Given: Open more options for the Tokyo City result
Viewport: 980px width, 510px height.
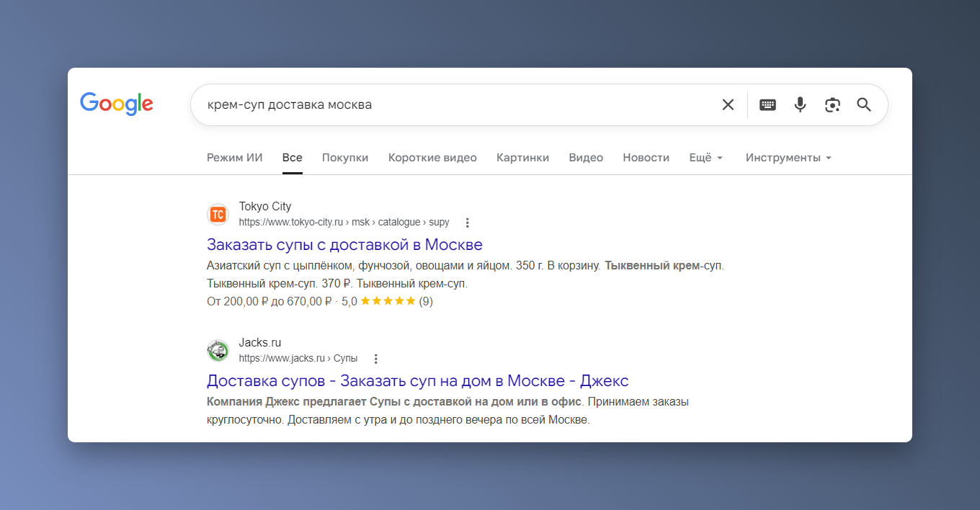Looking at the screenshot, I should pyautogui.click(x=467, y=223).
